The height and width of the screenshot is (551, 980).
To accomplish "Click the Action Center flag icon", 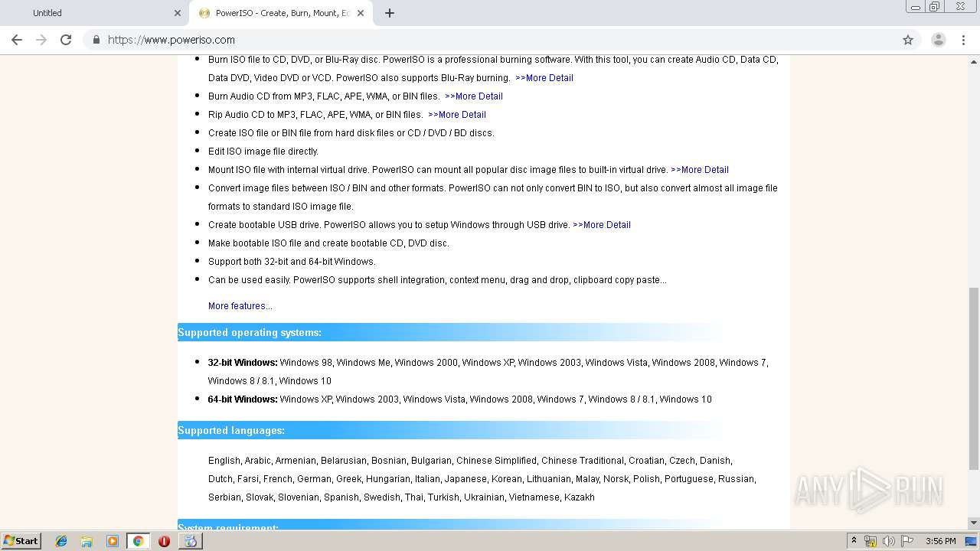I will pos(907,541).
